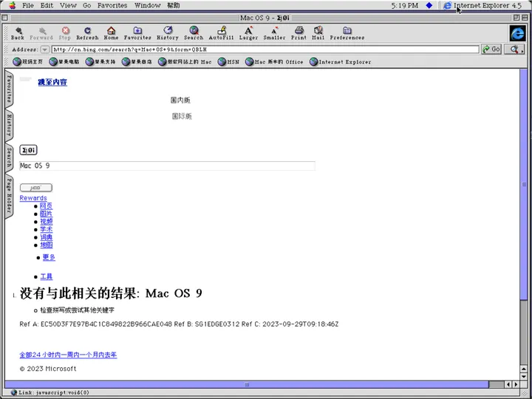Screen dimensions: 532x399
Task: Select the 词典 results link
Action: 46,237
